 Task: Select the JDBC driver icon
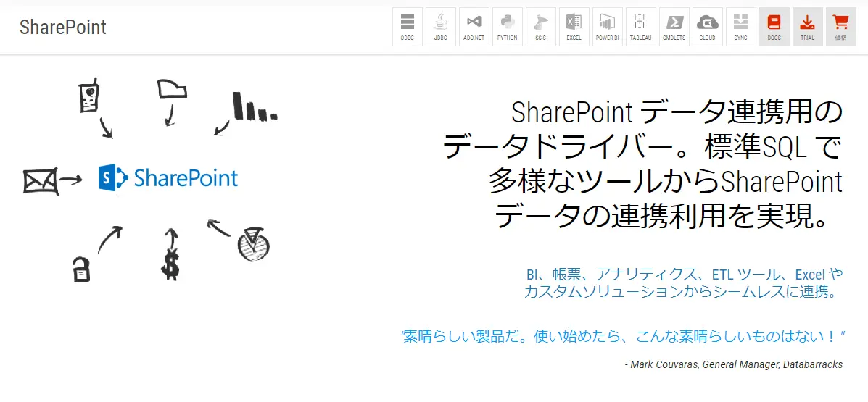point(441,27)
